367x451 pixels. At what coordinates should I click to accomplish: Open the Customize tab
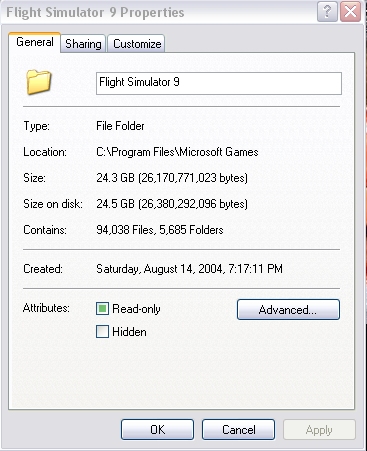pos(137,44)
